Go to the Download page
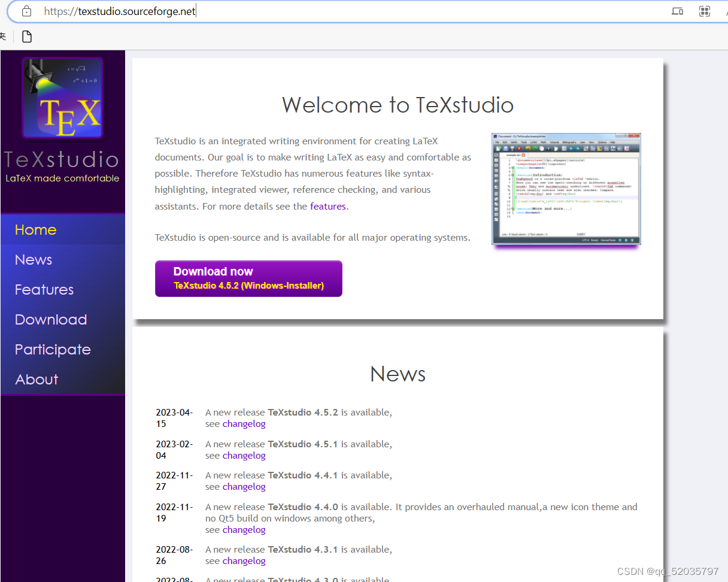Viewport: 728px width, 582px height. coord(63,319)
